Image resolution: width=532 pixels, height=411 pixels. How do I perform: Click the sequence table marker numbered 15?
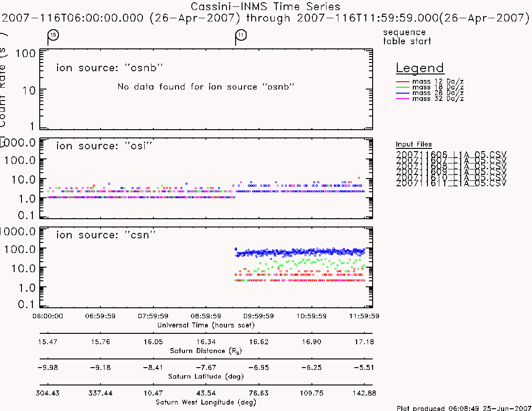click(x=53, y=35)
